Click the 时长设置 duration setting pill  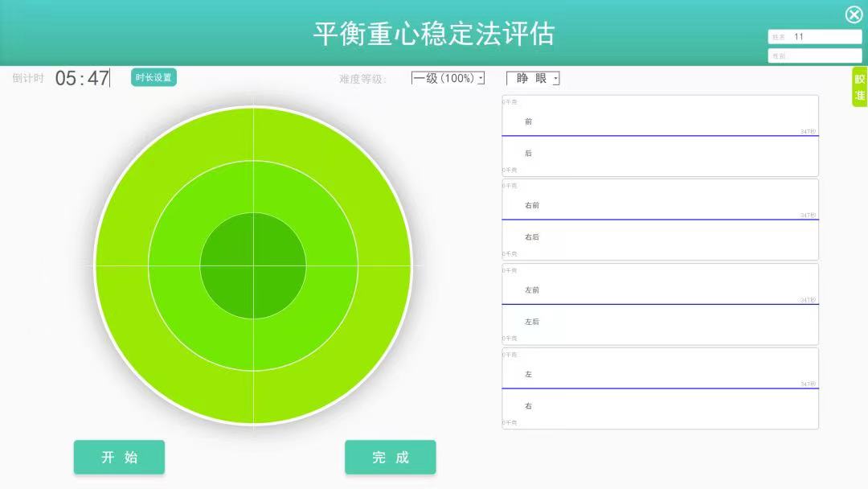(153, 77)
